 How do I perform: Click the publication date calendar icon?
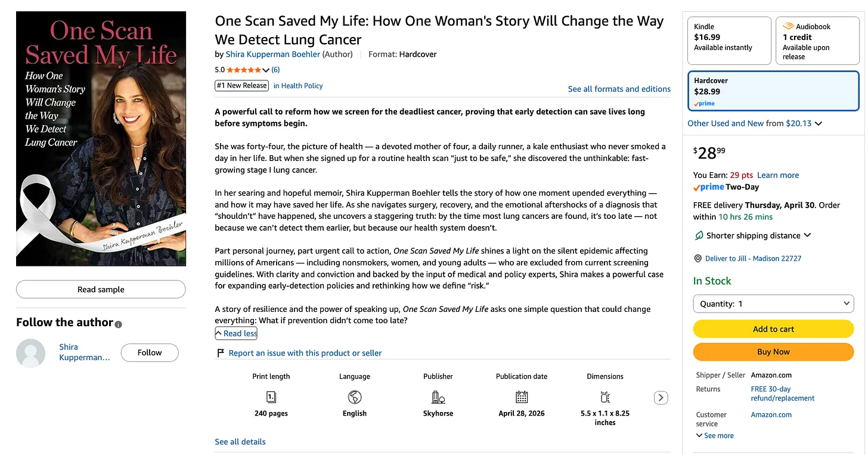point(522,397)
